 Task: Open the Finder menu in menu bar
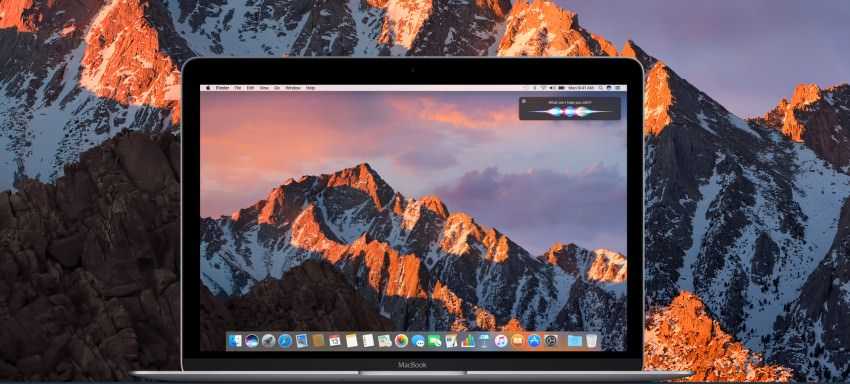click(x=223, y=88)
